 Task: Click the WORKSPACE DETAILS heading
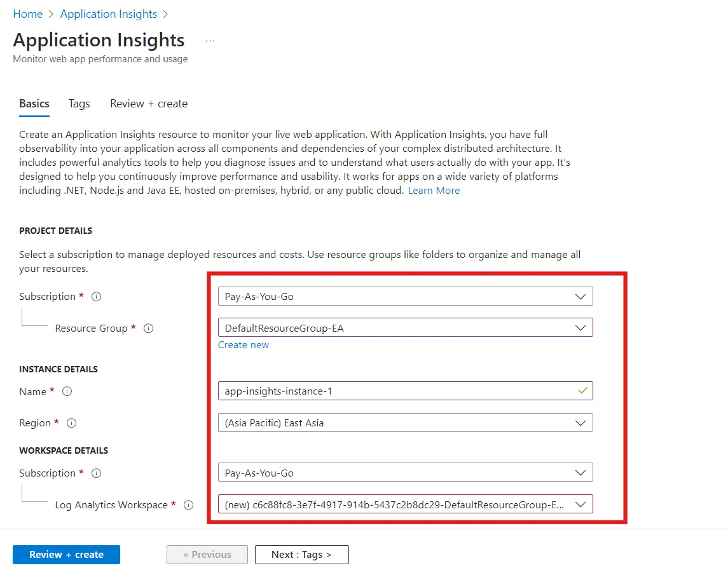click(x=64, y=450)
